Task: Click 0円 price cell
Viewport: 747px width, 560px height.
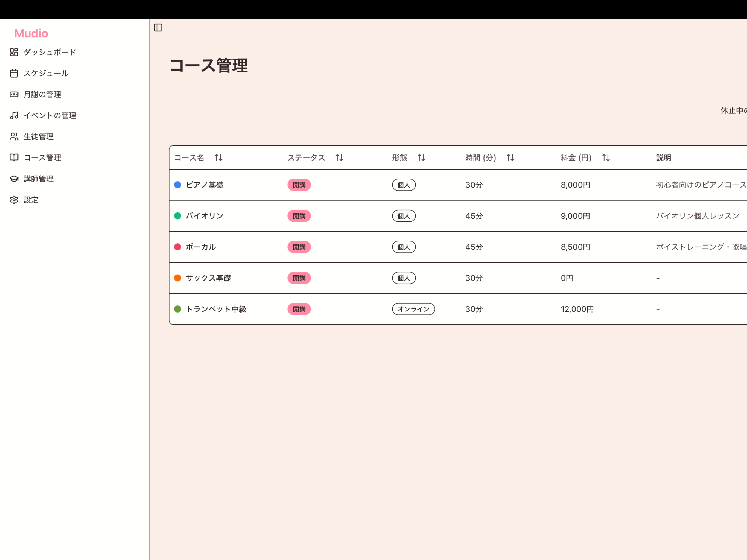Action: pyautogui.click(x=567, y=278)
